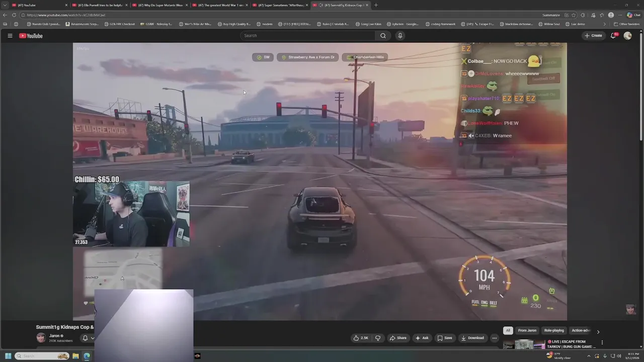644x362 pixels.
Task: Open the Willow Soul bookmark
Action: tap(549, 24)
